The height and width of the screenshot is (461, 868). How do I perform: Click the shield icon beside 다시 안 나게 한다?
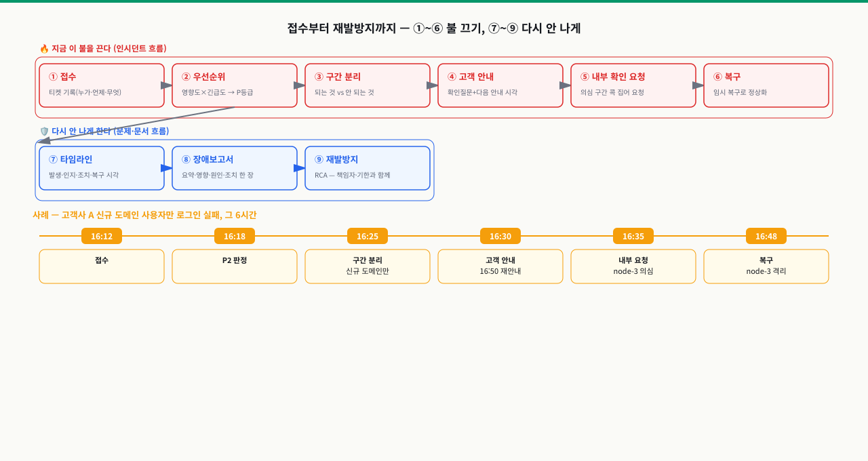pos(44,132)
